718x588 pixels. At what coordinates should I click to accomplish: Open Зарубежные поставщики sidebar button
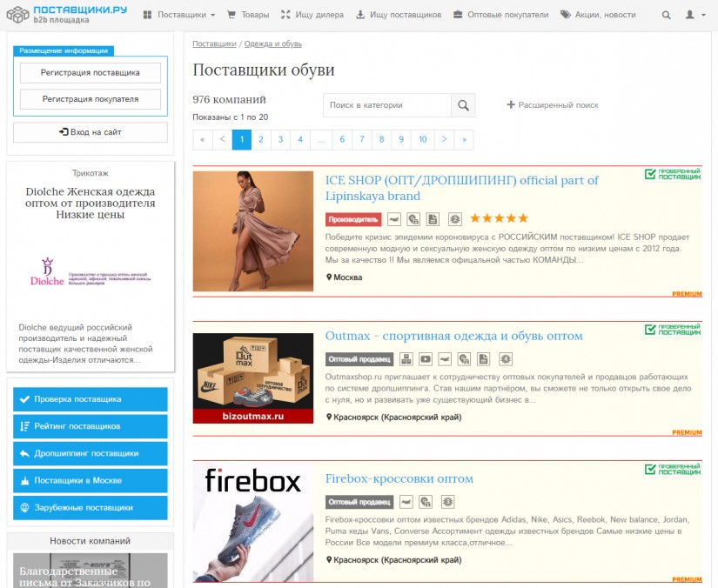91,508
